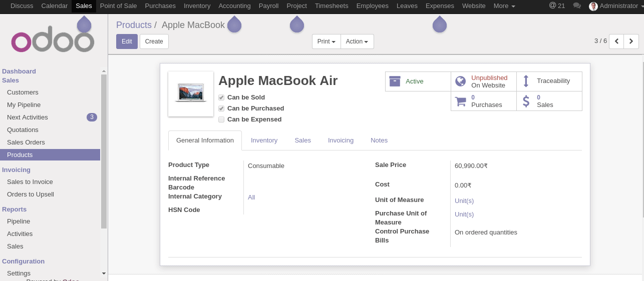Go to the next product record arrow
The width and height of the screenshot is (644, 281).
point(631,41)
